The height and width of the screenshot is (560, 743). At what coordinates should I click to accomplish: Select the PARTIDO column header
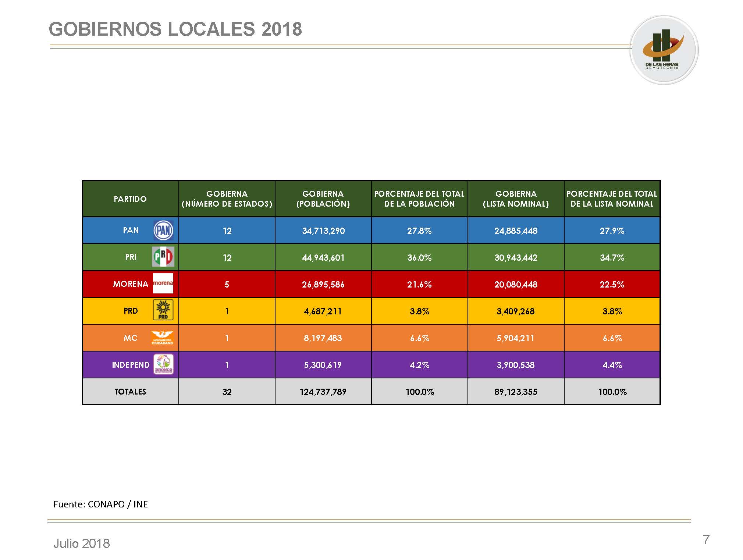(x=130, y=199)
